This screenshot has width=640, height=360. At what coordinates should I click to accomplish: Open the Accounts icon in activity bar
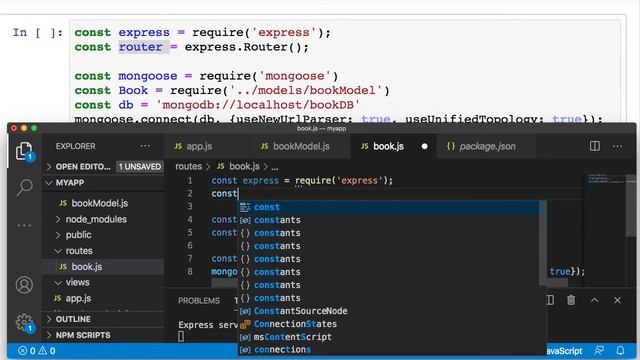24,284
